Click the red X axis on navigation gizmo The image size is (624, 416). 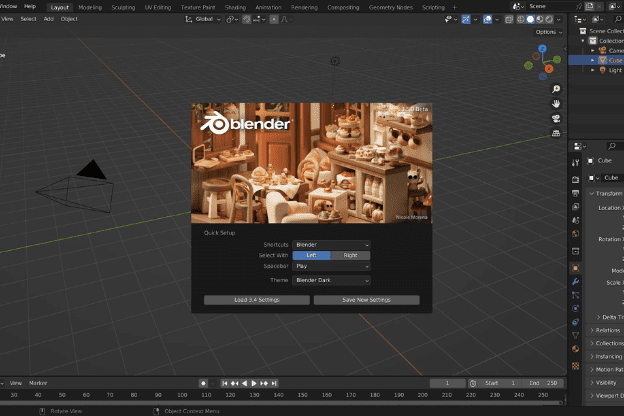549,69
